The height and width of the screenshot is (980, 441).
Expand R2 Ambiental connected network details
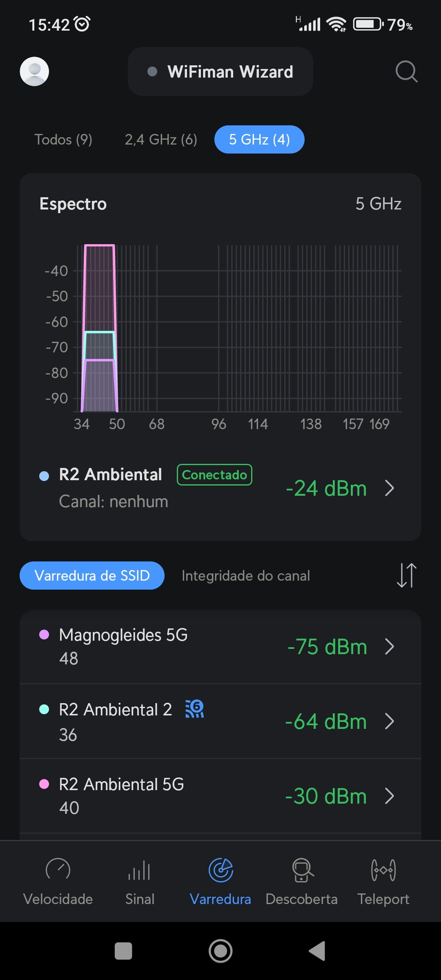(x=390, y=488)
